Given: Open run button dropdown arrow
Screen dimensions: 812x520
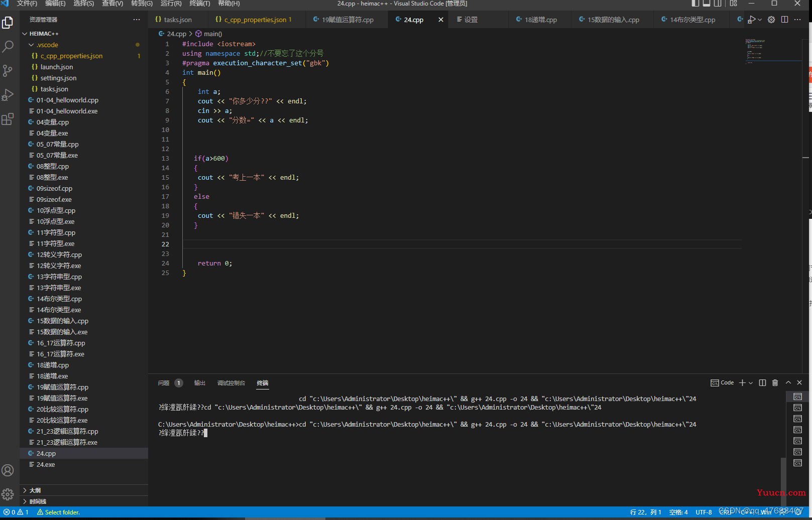Looking at the screenshot, I should [x=760, y=20].
